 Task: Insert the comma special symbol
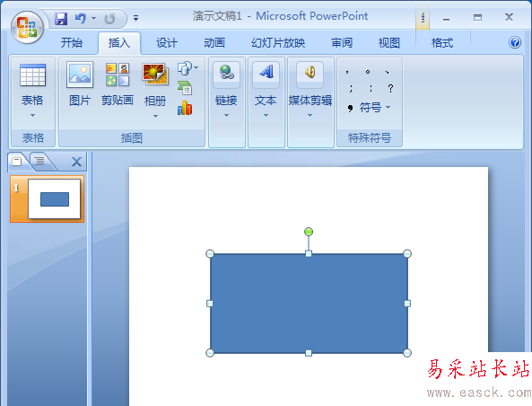tap(347, 72)
